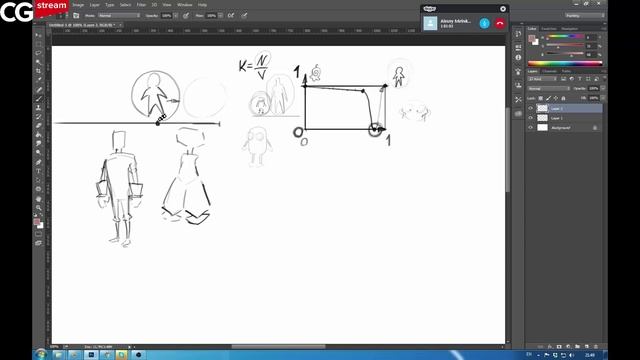Select the Healing Brush tool
Viewport: 640px width, 360px height.
[38, 90]
